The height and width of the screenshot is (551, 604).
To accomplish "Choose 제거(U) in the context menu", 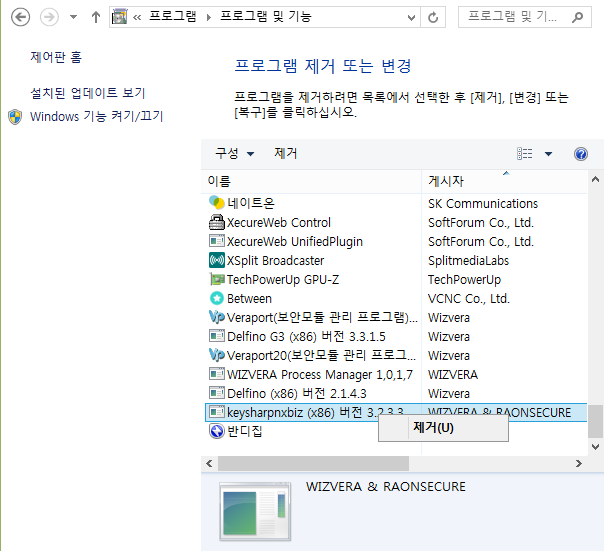I will point(443,428).
